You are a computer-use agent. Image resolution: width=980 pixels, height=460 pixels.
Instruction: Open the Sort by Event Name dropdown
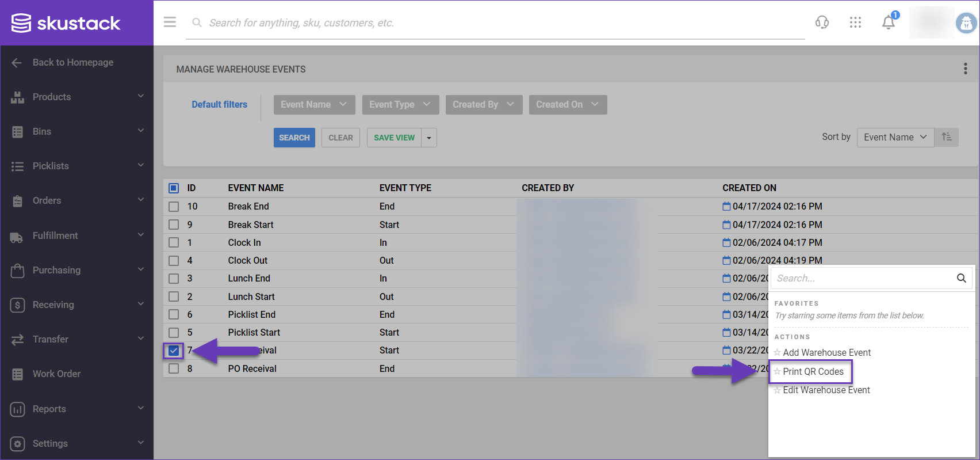pyautogui.click(x=895, y=137)
